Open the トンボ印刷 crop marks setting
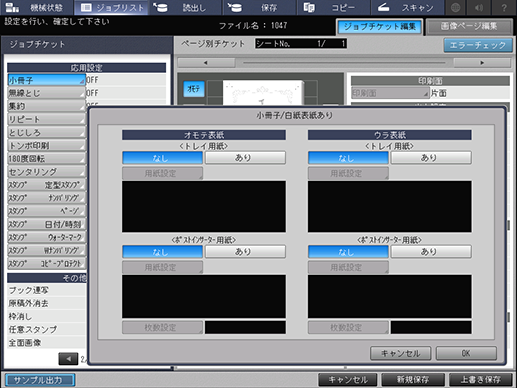517x388 pixels. 46,146
